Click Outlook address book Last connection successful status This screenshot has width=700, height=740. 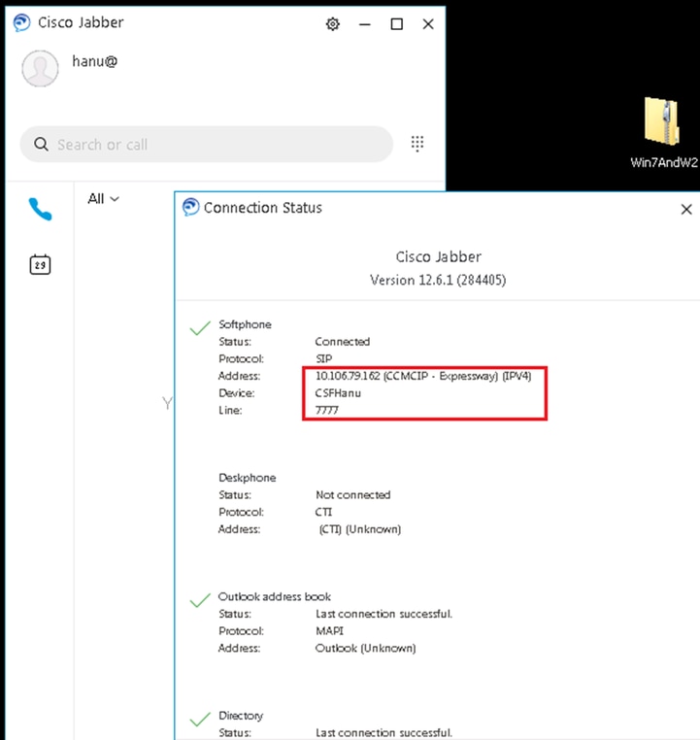coord(383,614)
